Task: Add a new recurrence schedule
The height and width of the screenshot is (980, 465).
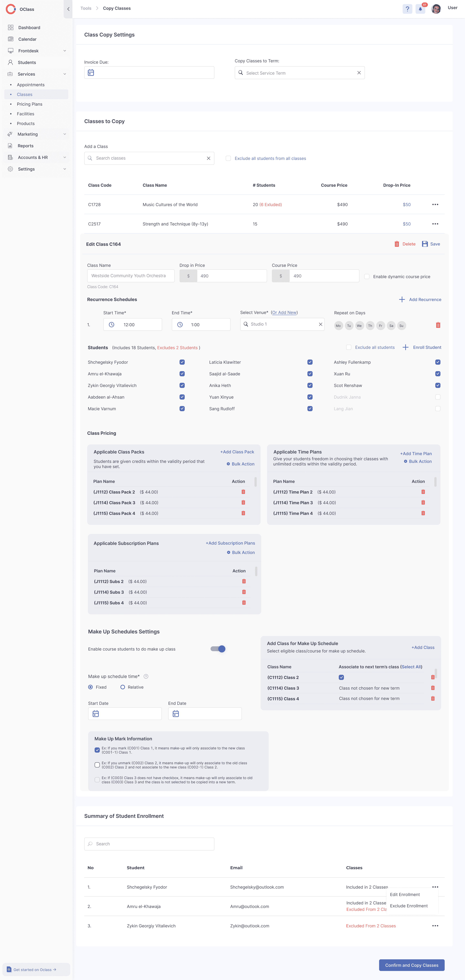Action: tap(420, 300)
